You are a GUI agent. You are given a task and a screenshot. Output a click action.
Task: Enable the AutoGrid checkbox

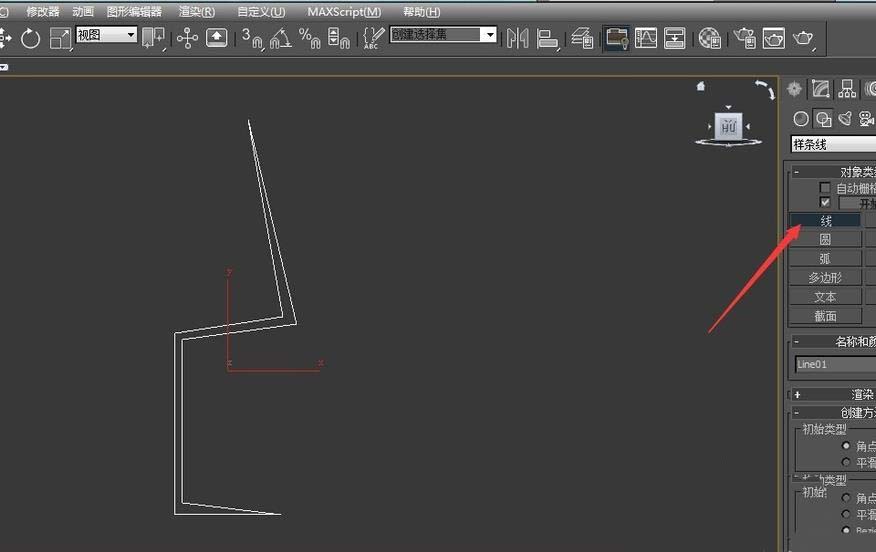tap(825, 187)
